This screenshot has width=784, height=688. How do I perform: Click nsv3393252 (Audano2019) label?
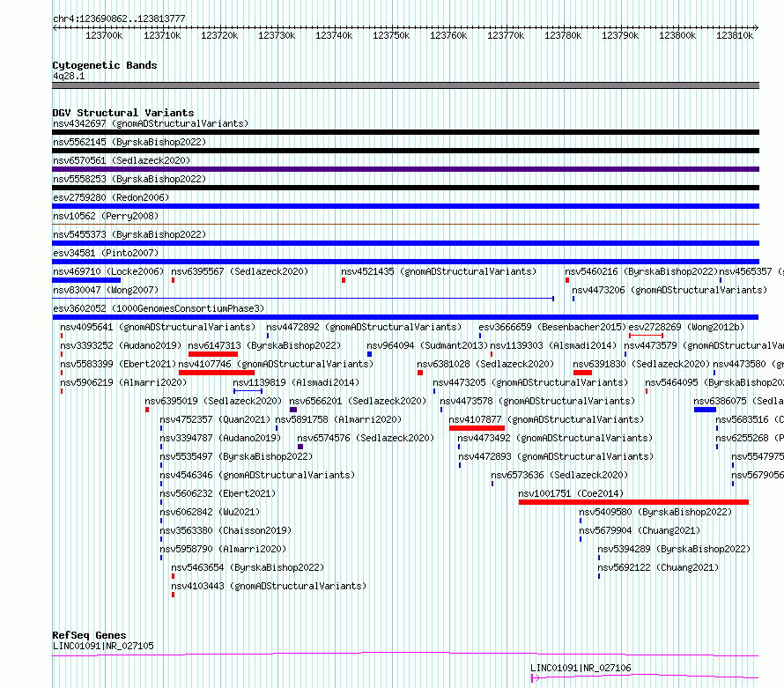pos(121,345)
